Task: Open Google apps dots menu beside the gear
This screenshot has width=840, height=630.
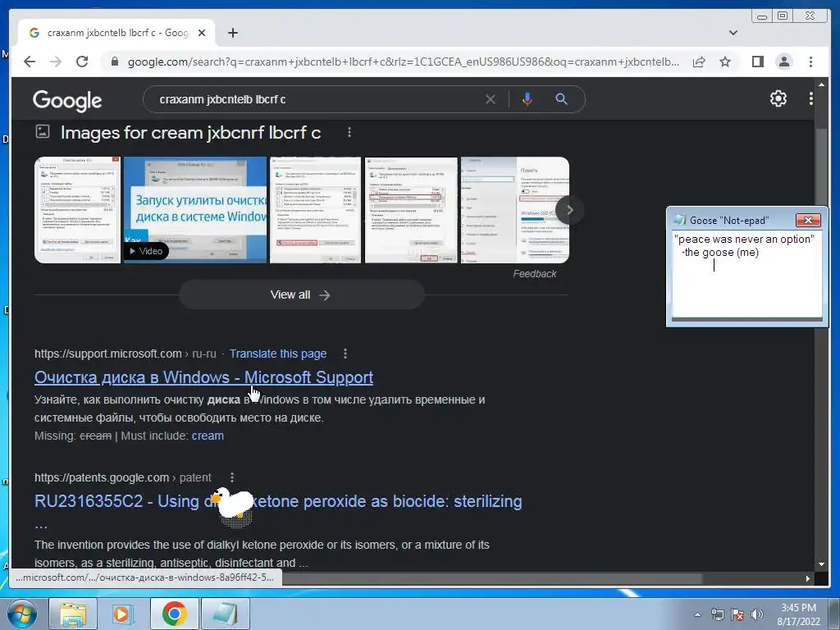Action: 810,98
